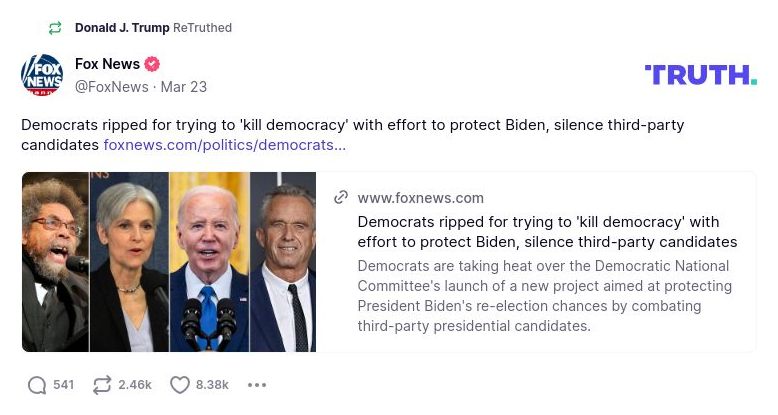Click the www.foxnews.com domain in card
This screenshot has height=415, width=778.
pos(420,198)
